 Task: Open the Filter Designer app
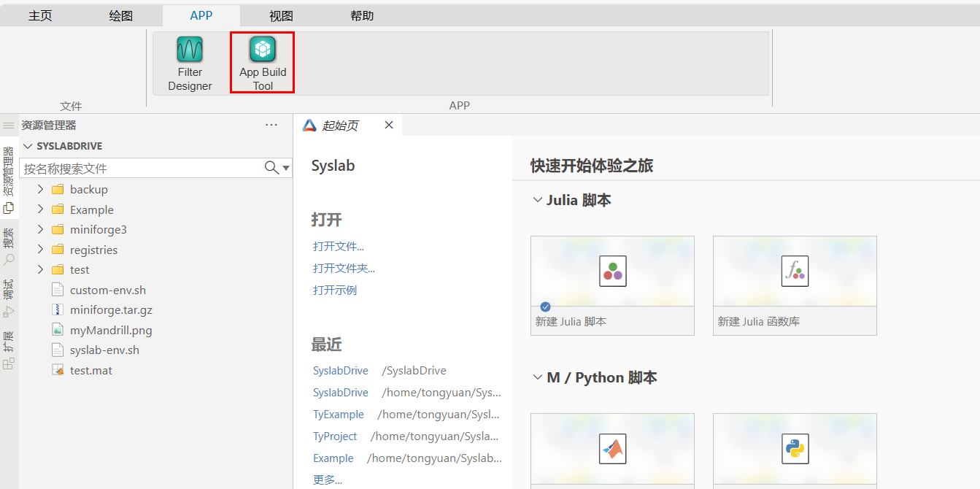(190, 63)
